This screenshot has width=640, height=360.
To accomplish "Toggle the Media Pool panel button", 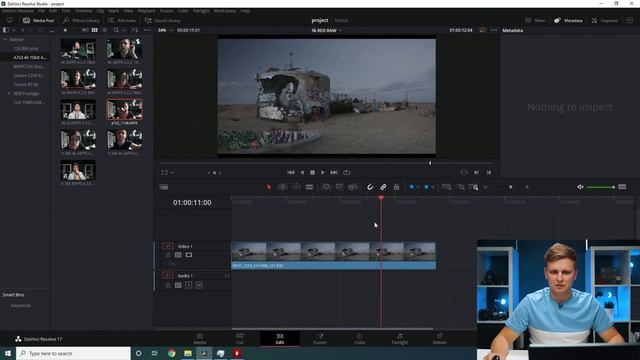I will point(39,20).
